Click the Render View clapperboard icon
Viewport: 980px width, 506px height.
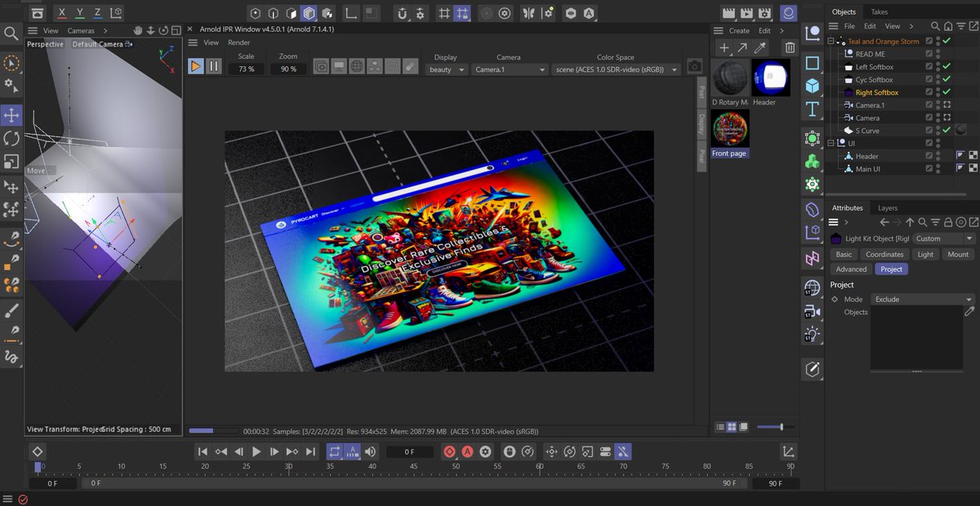click(729, 13)
